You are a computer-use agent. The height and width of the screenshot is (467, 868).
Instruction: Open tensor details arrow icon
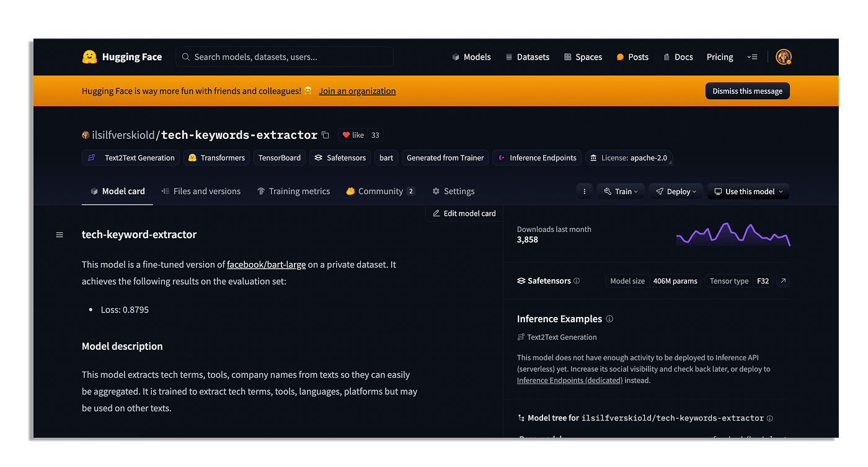[x=783, y=281]
